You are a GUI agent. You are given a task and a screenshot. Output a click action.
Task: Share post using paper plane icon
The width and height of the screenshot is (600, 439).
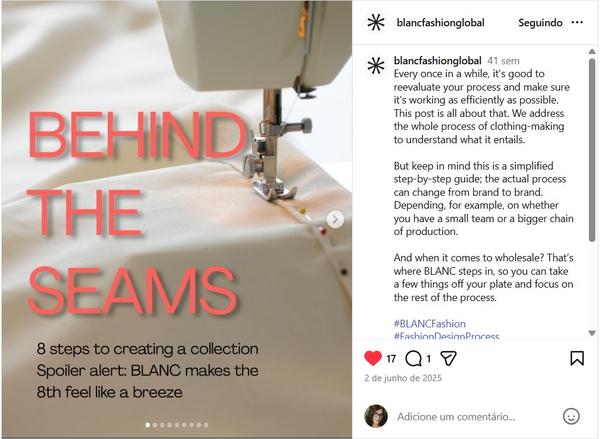(448, 359)
